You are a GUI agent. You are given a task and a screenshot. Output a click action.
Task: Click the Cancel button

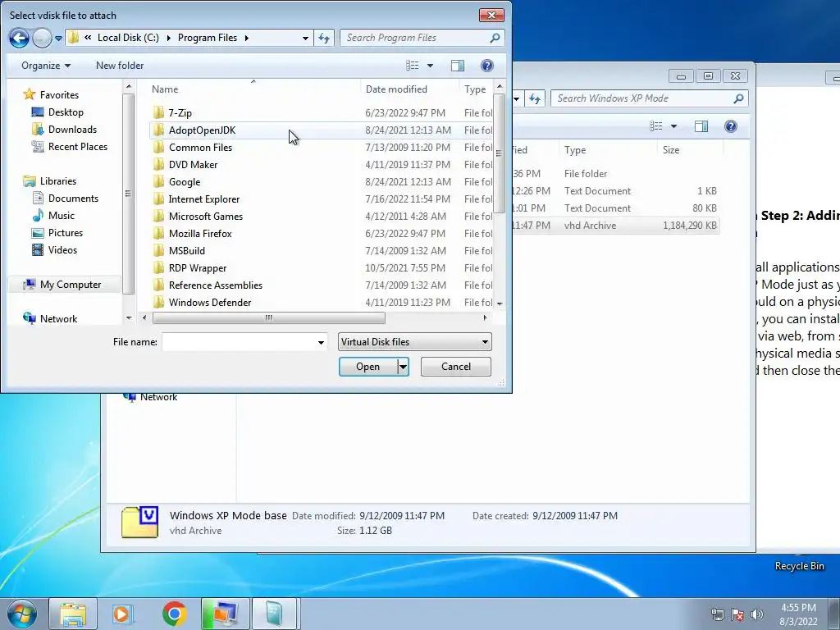[x=456, y=367]
